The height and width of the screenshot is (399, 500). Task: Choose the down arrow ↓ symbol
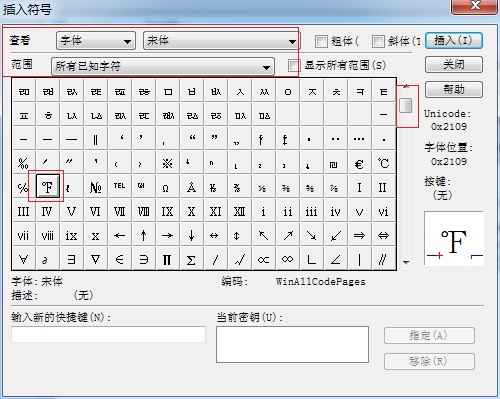pos(191,235)
